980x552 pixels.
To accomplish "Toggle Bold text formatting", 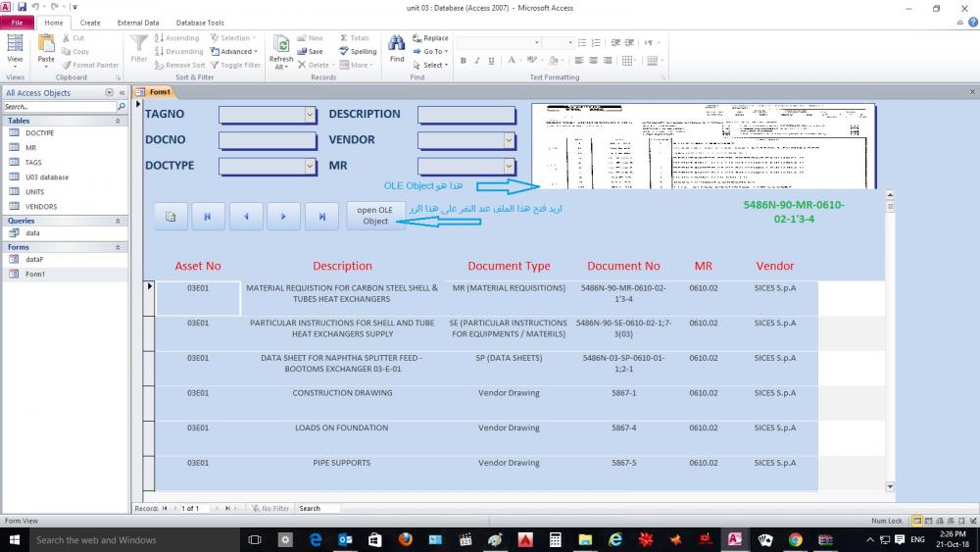I will pyautogui.click(x=464, y=61).
